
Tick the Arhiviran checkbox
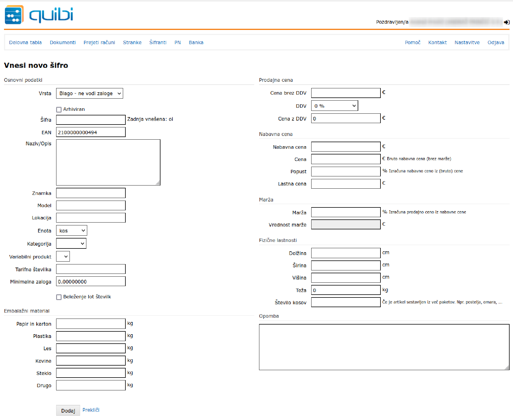coord(59,110)
